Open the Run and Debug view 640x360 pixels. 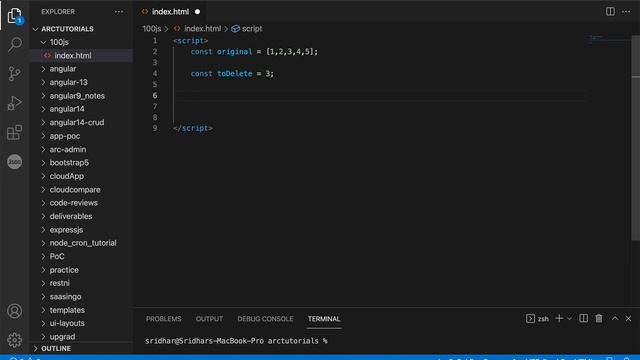click(15, 103)
